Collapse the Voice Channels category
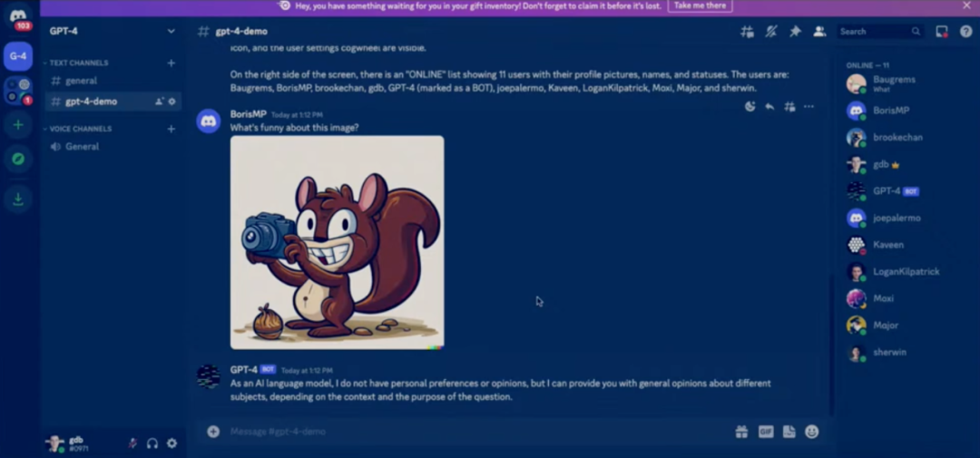 80,129
